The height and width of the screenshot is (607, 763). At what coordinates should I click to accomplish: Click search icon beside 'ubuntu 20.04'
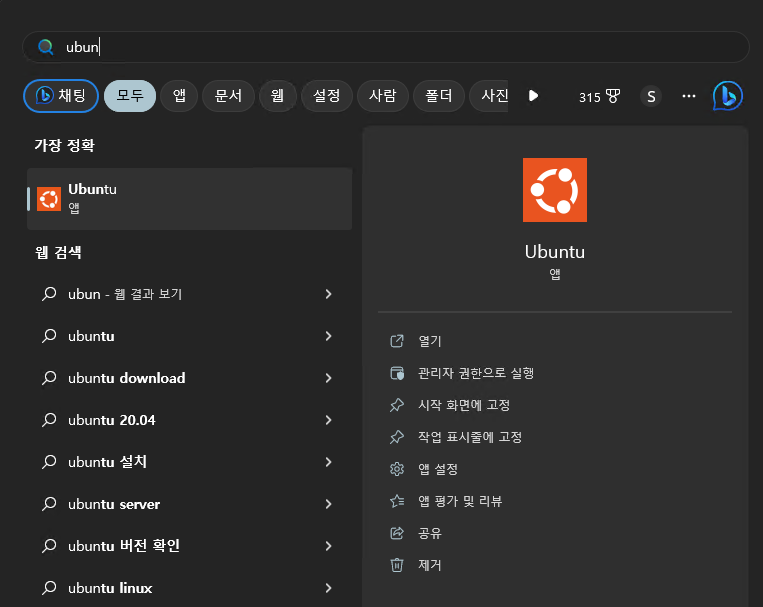coord(49,420)
